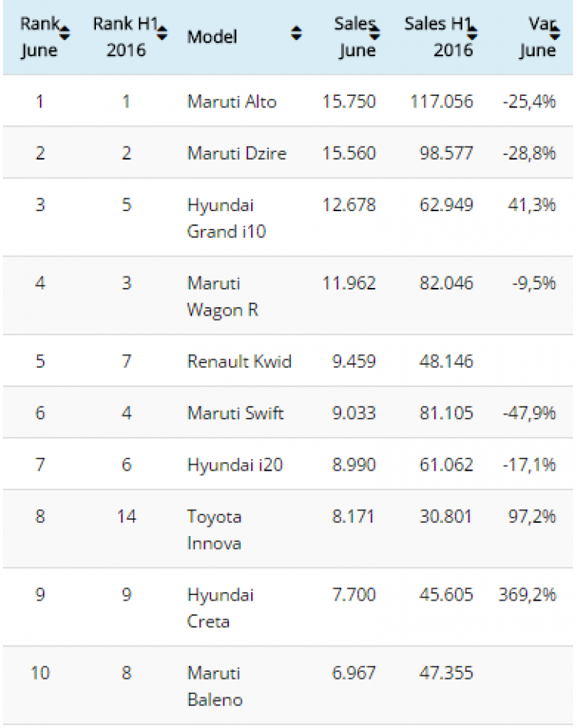Click Maruti Wagon R model name
The height and width of the screenshot is (728, 576).
point(223,296)
